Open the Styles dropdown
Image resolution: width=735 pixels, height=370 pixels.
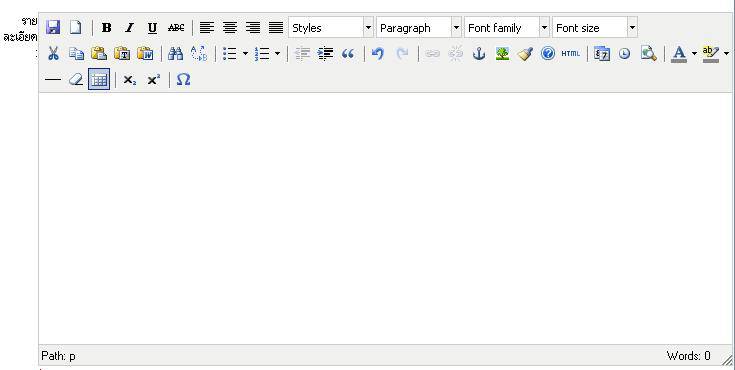(331, 28)
